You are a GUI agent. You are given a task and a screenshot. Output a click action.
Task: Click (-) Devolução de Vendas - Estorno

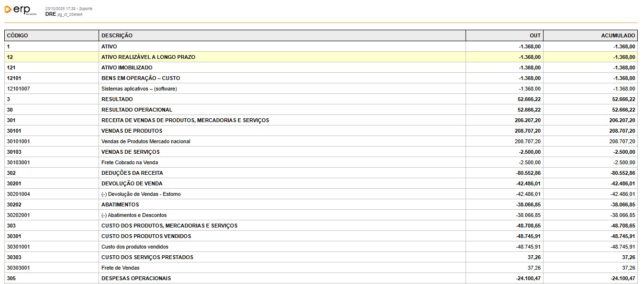pos(141,194)
